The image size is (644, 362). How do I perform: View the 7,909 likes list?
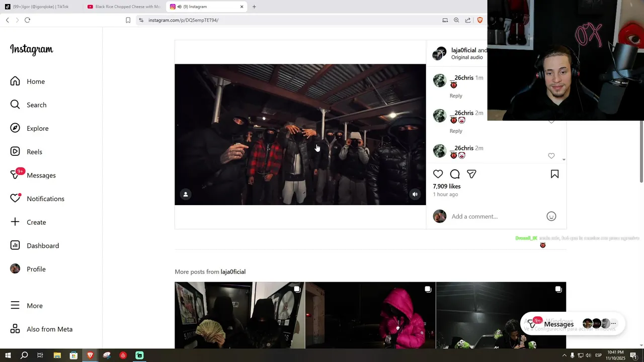tap(447, 186)
